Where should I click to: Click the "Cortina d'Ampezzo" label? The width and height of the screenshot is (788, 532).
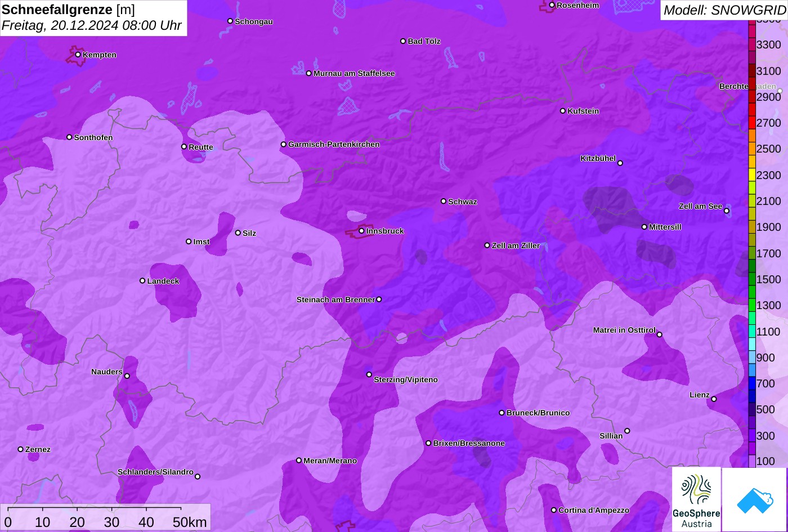[594, 511]
